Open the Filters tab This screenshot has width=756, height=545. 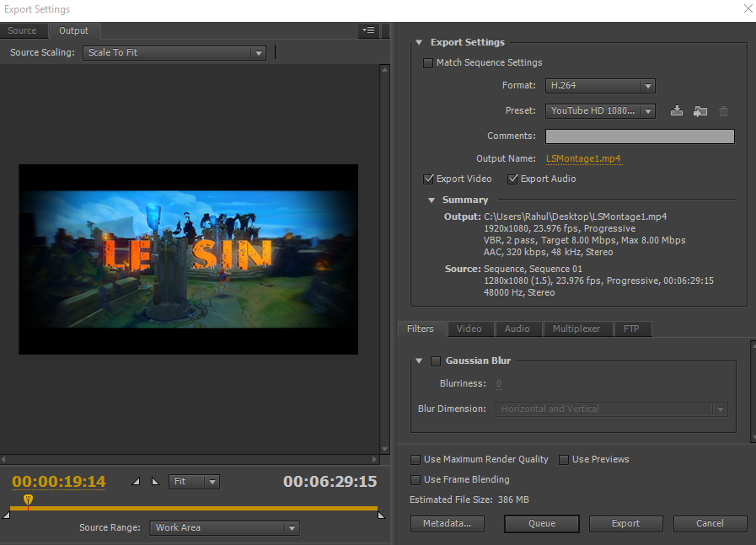coord(421,329)
